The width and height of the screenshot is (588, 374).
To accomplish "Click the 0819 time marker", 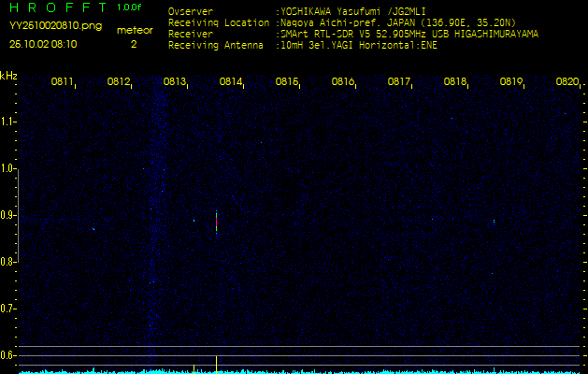I will point(511,82).
